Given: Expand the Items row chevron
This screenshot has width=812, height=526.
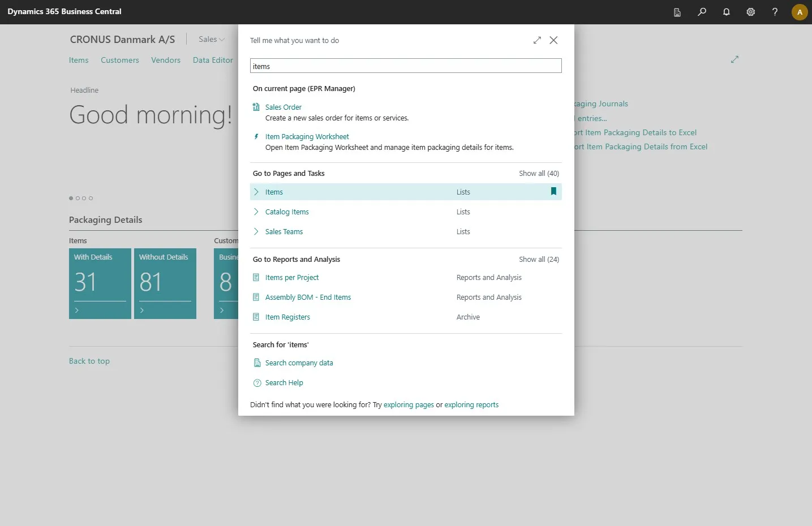Looking at the screenshot, I should point(256,192).
